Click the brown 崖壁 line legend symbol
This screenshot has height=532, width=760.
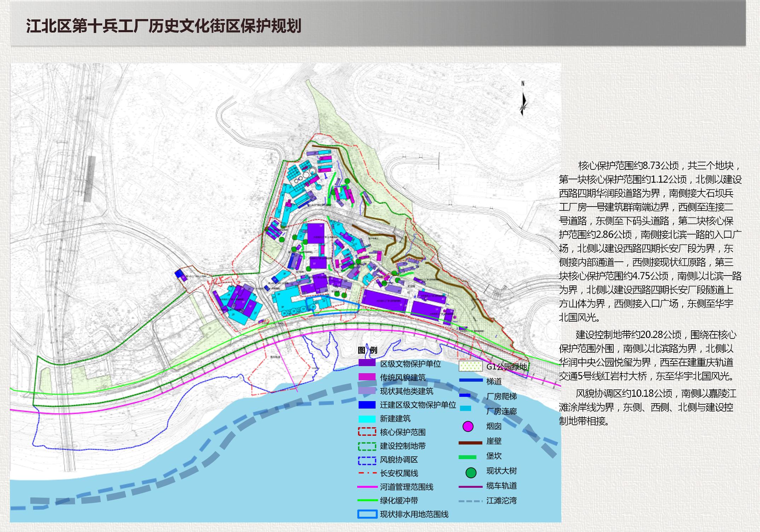coord(470,443)
